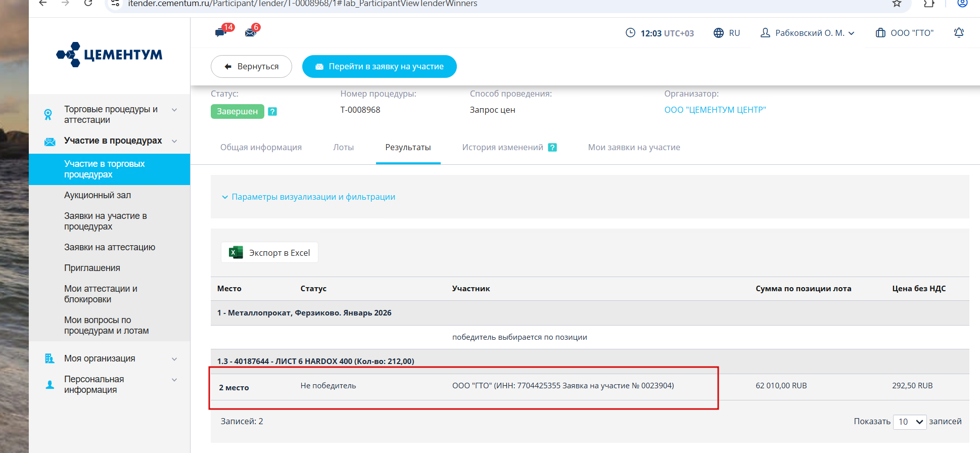Click the organization ООО "ГТО" briefcase icon
980x453 pixels.
[x=880, y=33]
